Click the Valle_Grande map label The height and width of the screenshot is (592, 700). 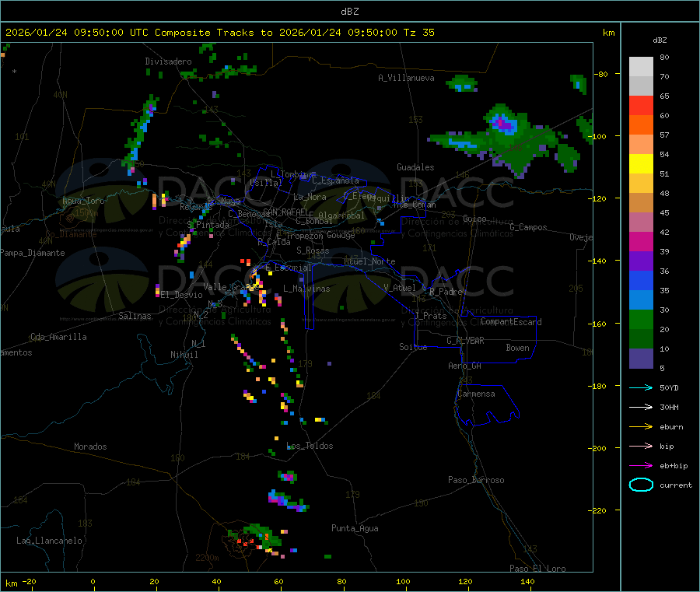coord(230,287)
